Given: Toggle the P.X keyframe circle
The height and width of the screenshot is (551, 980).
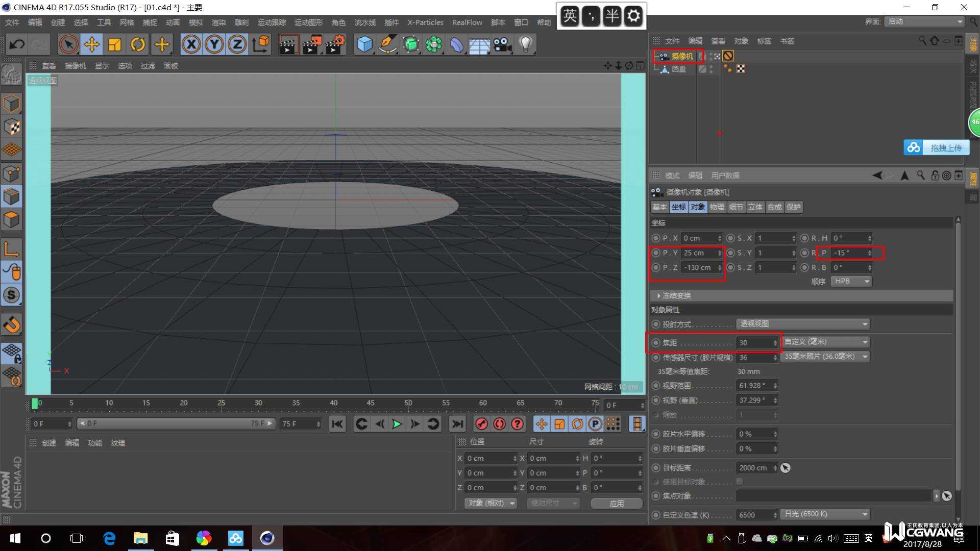Looking at the screenshot, I should pos(656,238).
